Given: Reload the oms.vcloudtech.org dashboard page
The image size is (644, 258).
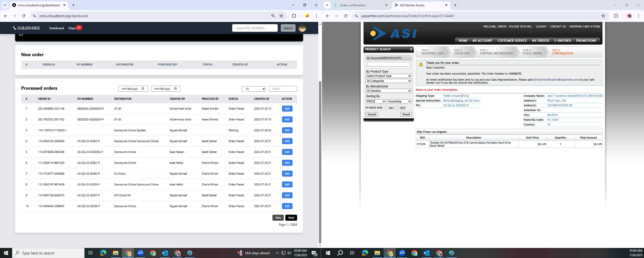Looking at the screenshot, I should click(x=24, y=16).
